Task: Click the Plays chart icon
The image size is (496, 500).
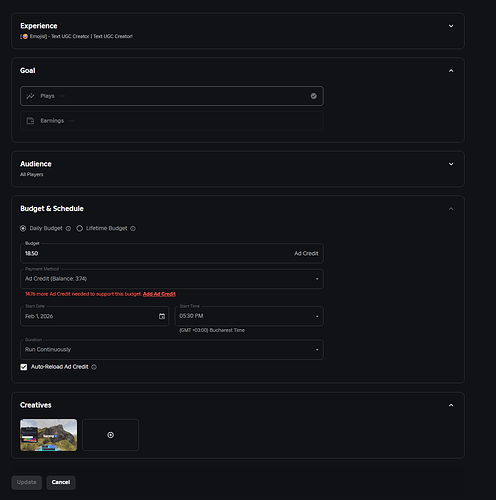Action: (x=30, y=96)
